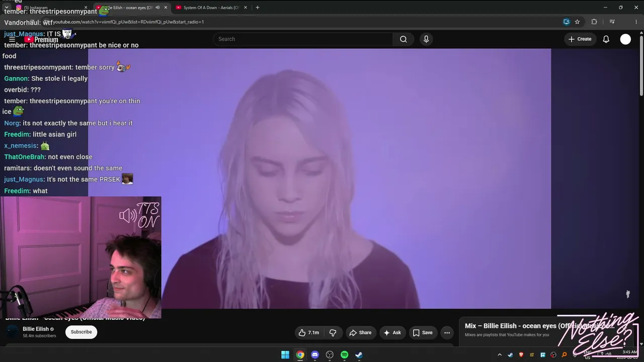The image size is (644, 362).
Task: Open the YouTube hamburger guide menu
Action: tap(12, 39)
